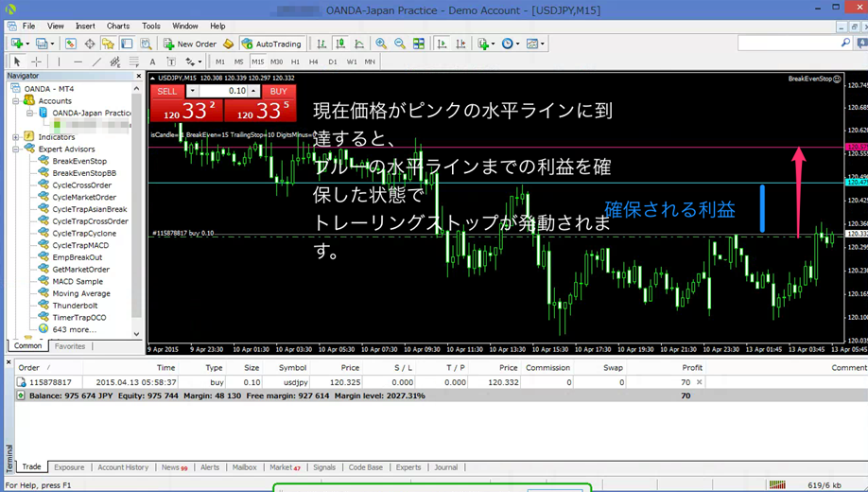The width and height of the screenshot is (868, 492).
Task: Switch Navigator to Favorites tab
Action: 70,346
